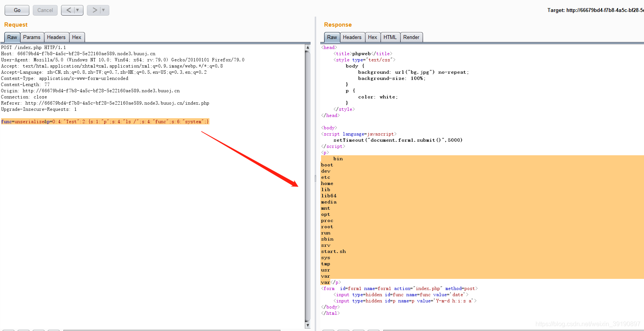
Task: Switch to the Response Render tab
Action: (411, 37)
